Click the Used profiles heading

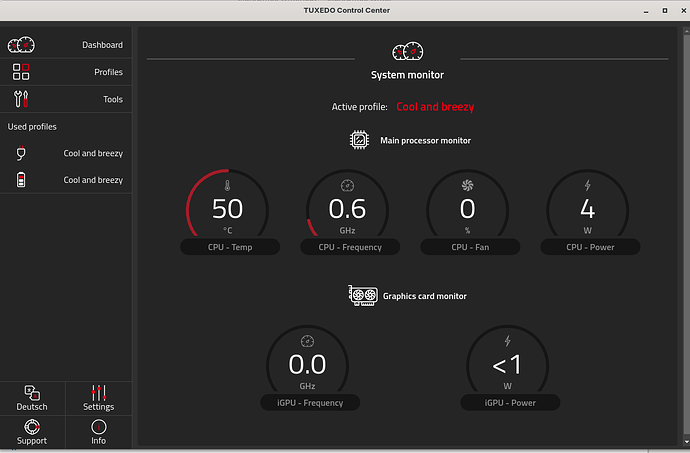(x=32, y=127)
